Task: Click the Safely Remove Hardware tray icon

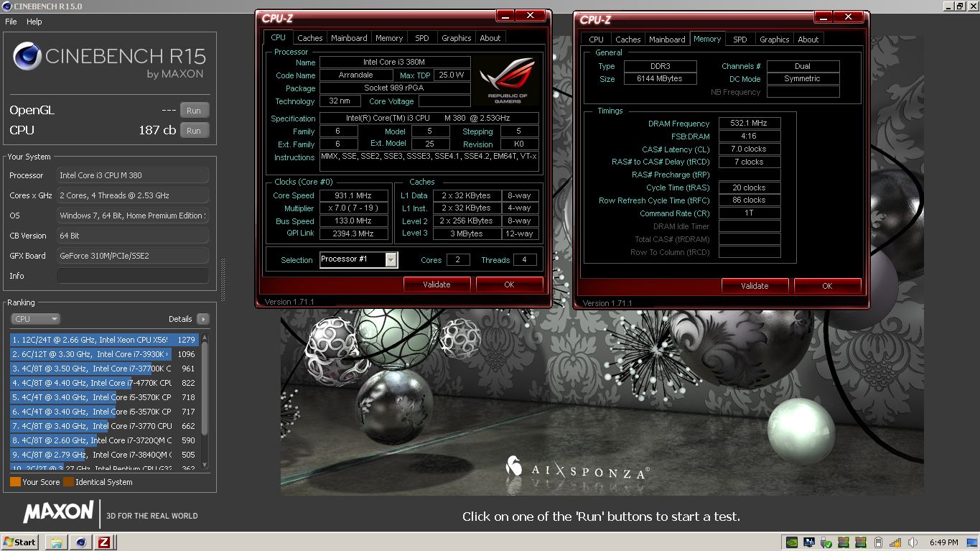Action: coord(826,542)
